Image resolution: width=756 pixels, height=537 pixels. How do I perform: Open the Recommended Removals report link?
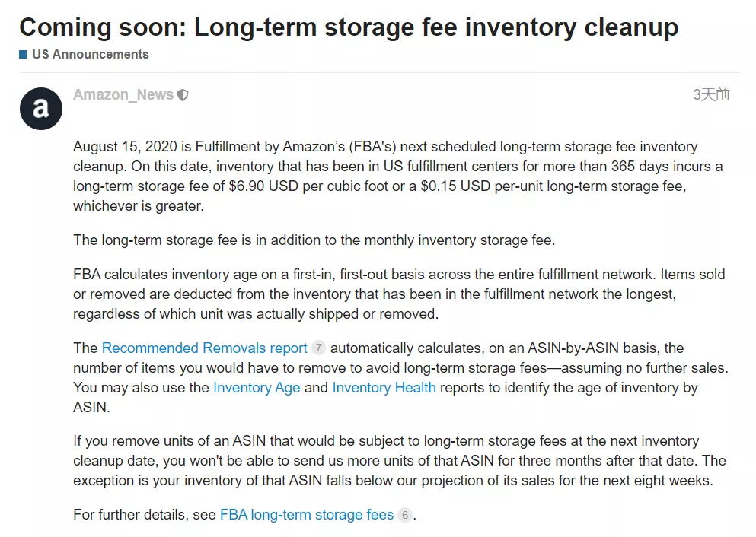click(x=204, y=348)
